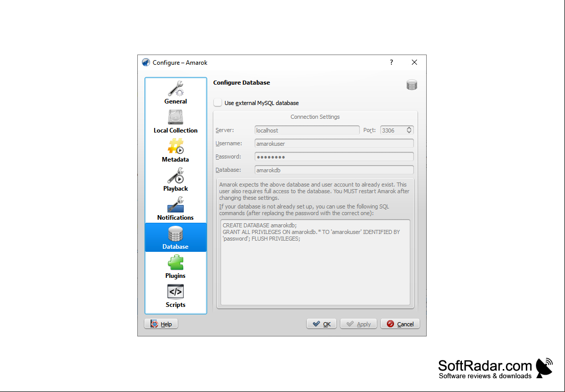
Task: Switch to the Local Collection tab label
Action: click(x=176, y=130)
